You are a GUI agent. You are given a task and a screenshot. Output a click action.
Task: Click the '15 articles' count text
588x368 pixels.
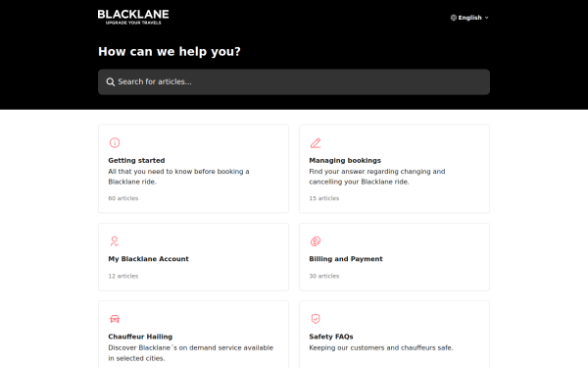(x=324, y=198)
